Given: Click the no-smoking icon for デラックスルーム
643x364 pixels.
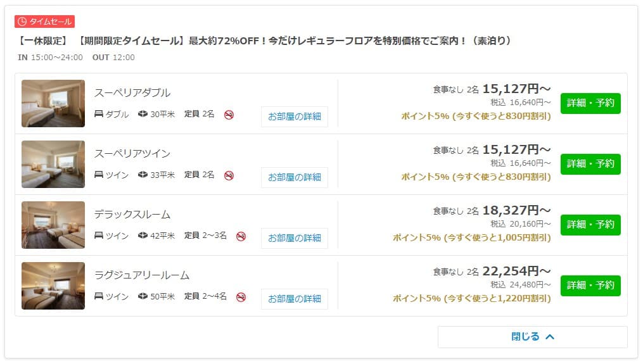Looking at the screenshot, I should [241, 236].
